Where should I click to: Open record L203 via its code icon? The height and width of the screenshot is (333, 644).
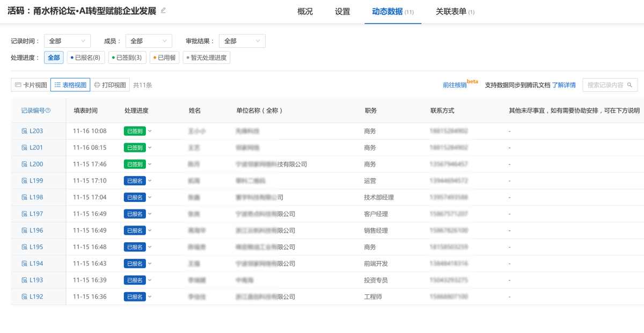24,131
